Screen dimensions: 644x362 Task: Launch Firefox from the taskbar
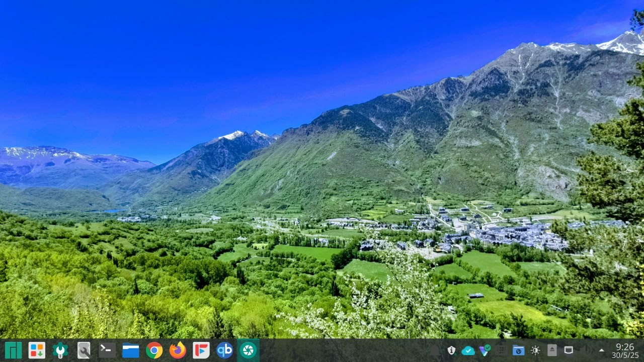tap(178, 350)
